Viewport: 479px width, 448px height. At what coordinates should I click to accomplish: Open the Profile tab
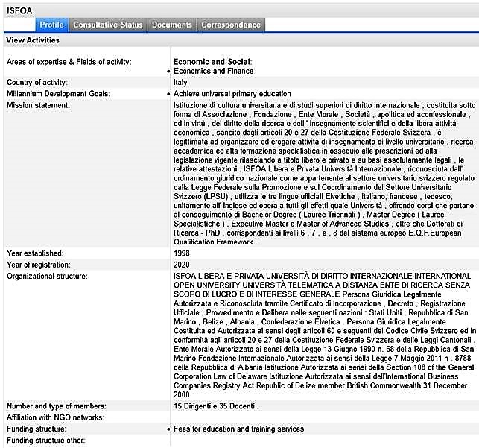point(52,25)
